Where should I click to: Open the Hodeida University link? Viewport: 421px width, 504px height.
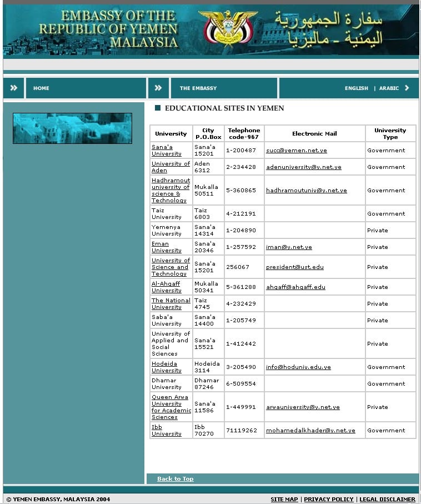click(x=167, y=367)
